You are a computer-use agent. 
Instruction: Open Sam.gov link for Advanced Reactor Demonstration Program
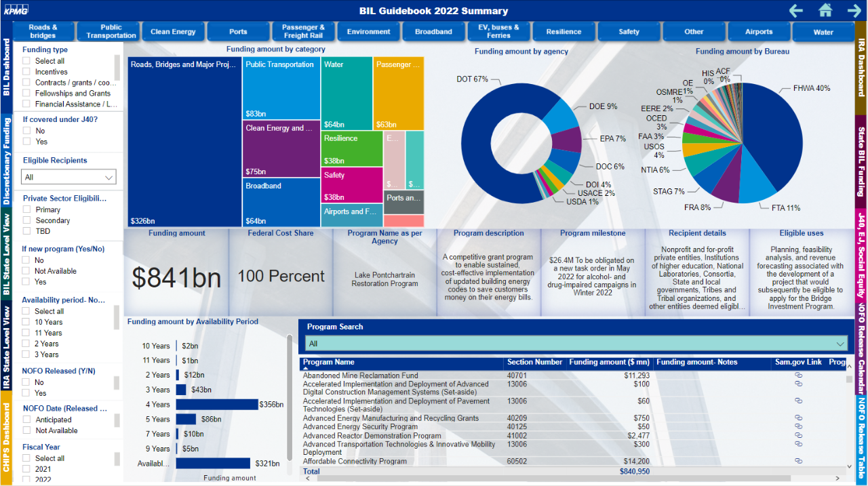798,436
